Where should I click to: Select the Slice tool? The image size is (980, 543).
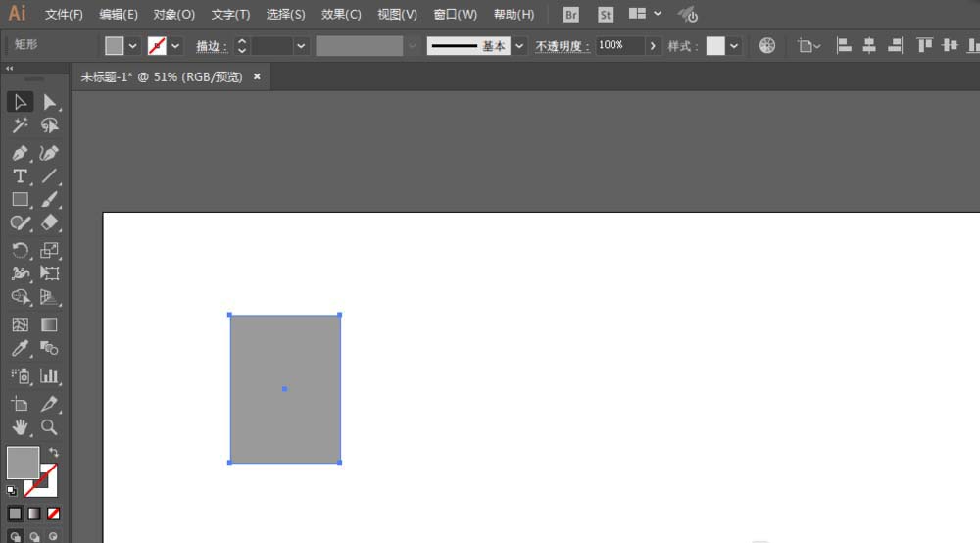pyautogui.click(x=49, y=404)
